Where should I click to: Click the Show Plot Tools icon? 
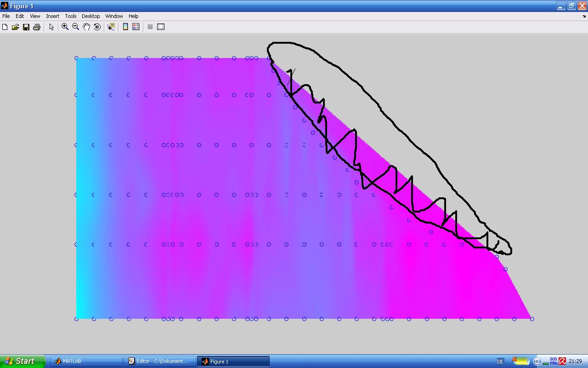161,27
